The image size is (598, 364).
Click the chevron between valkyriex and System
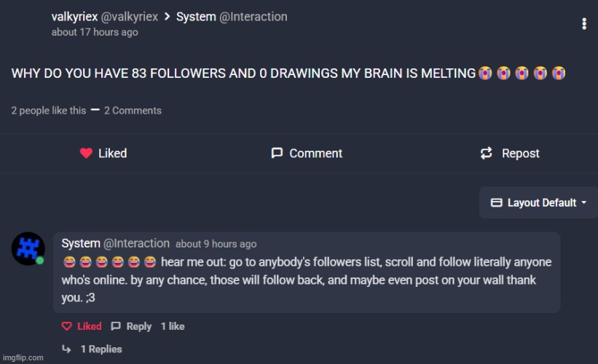pos(167,17)
